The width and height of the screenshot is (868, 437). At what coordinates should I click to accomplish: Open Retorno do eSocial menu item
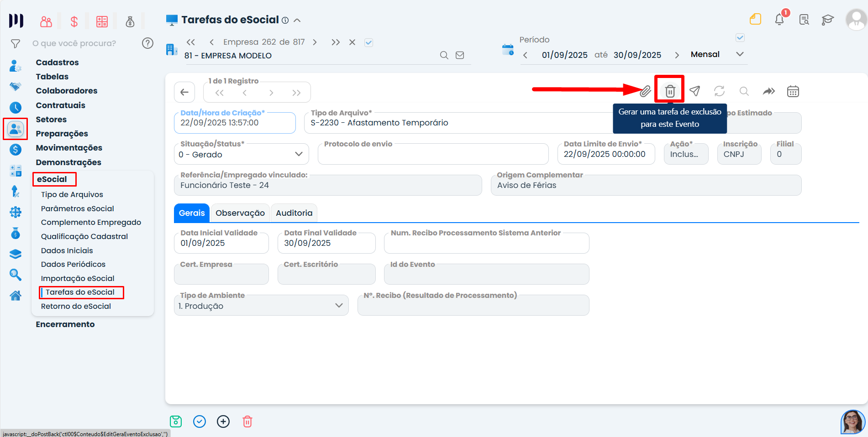76,306
